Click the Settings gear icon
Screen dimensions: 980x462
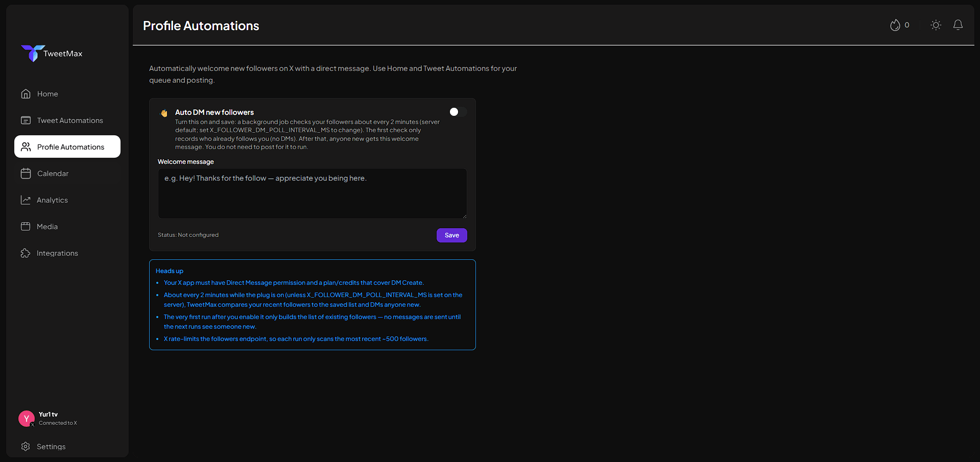click(26, 447)
